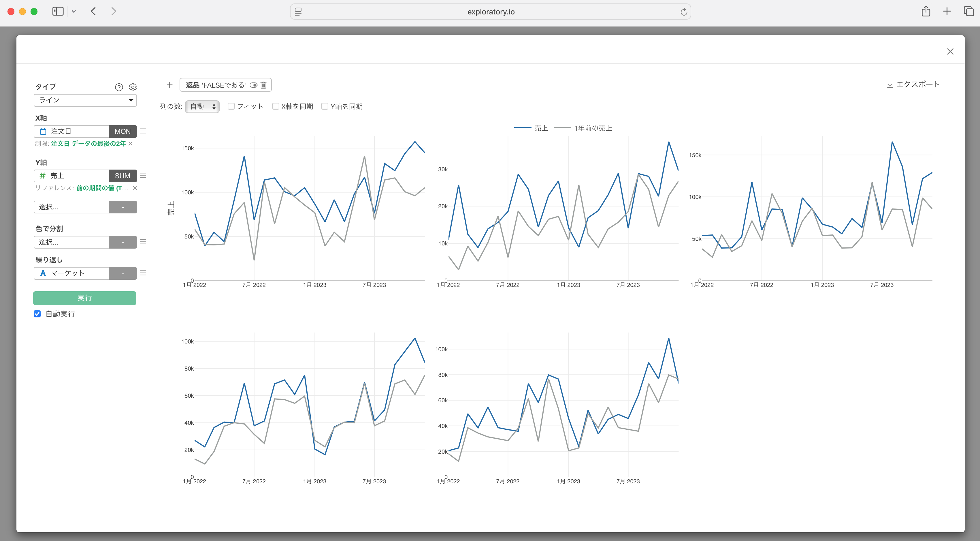Add a new filter with plus icon
The height and width of the screenshot is (541, 980).
tap(170, 85)
